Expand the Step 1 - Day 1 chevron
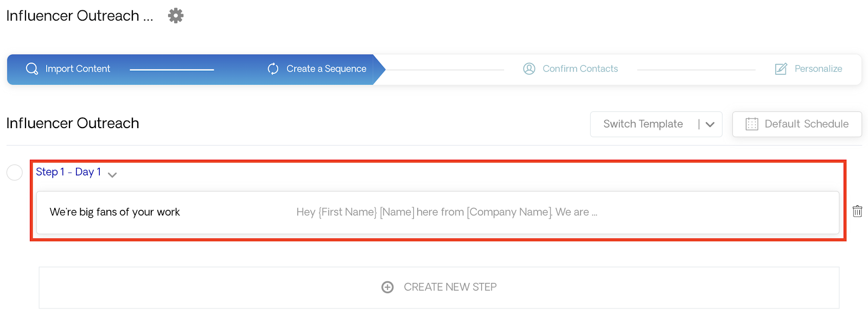The width and height of the screenshot is (868, 334). click(x=112, y=175)
